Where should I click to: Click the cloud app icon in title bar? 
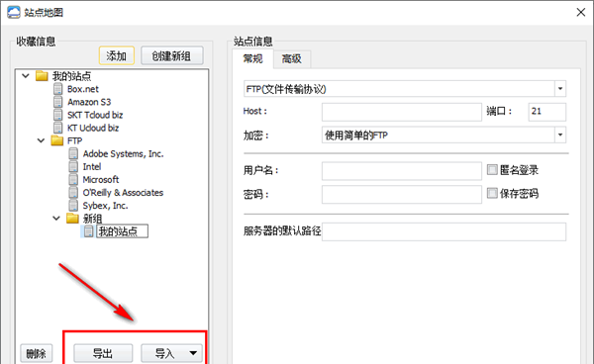(14, 12)
